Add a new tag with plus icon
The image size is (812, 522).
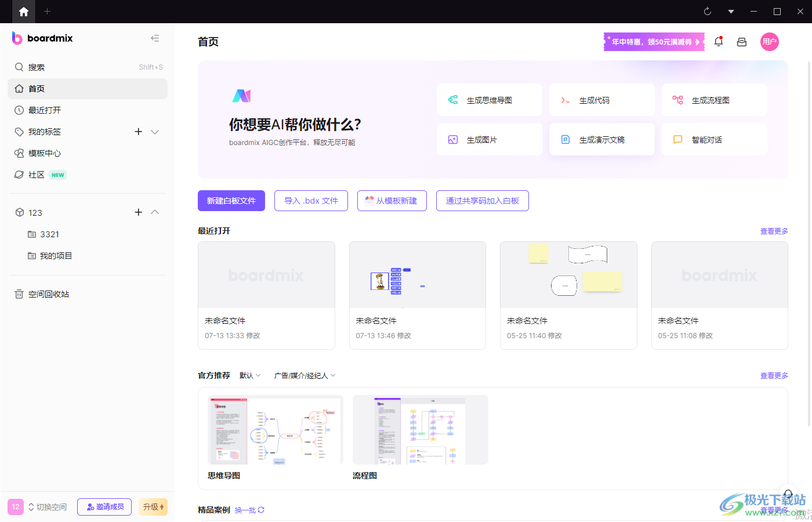pos(139,132)
